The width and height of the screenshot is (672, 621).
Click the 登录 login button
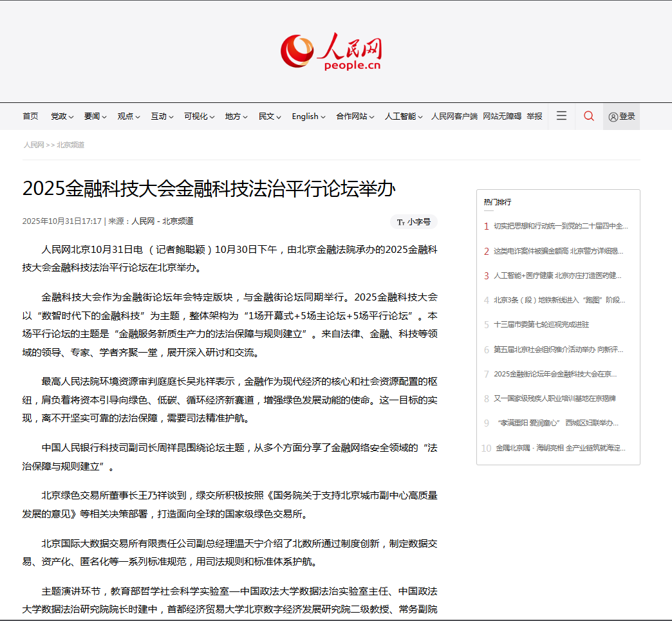622,116
